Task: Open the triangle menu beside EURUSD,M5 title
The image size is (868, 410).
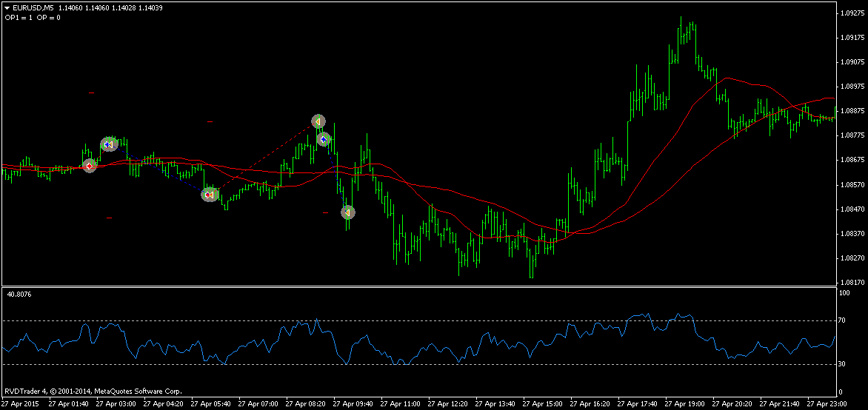Action: [7, 9]
